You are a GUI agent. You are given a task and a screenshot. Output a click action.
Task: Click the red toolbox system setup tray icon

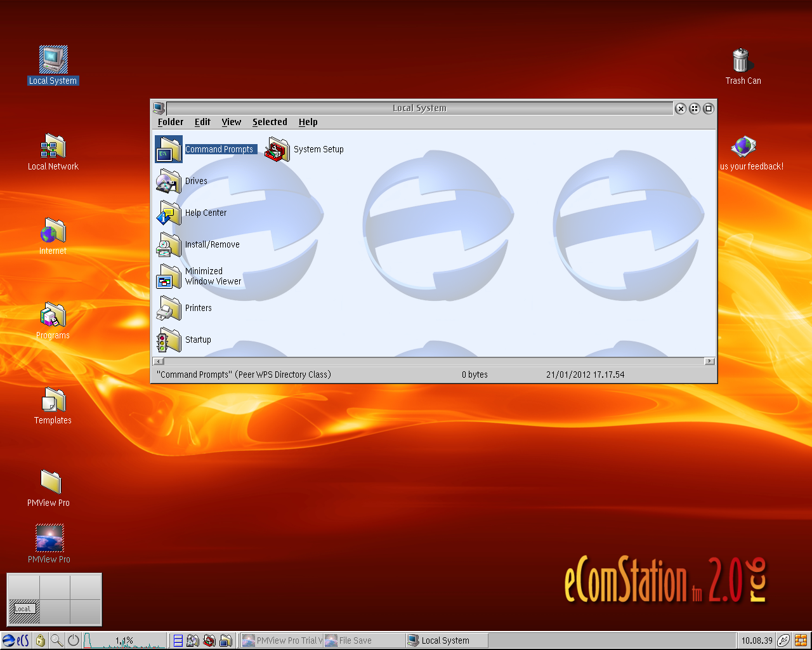pos(209,640)
